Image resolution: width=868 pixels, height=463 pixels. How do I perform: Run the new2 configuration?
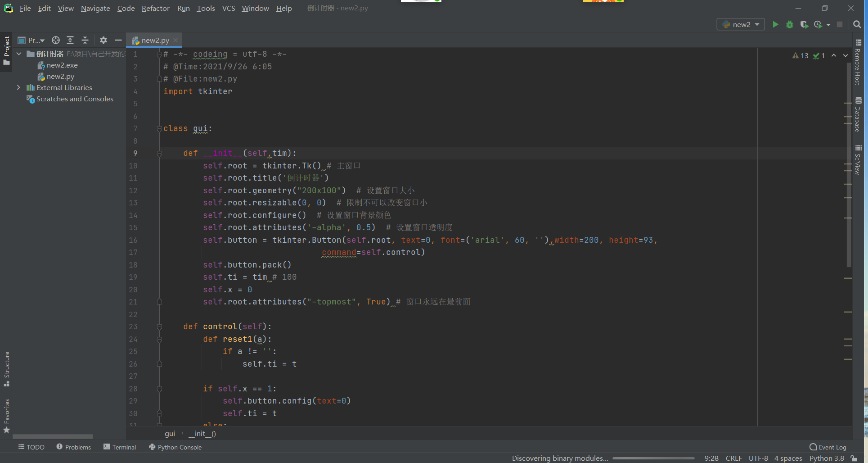coord(775,24)
